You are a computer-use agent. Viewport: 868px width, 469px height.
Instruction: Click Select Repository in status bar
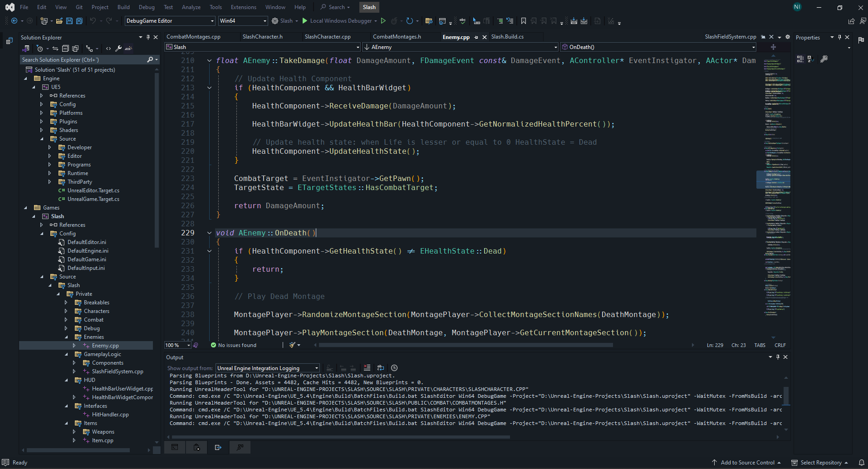(820, 463)
